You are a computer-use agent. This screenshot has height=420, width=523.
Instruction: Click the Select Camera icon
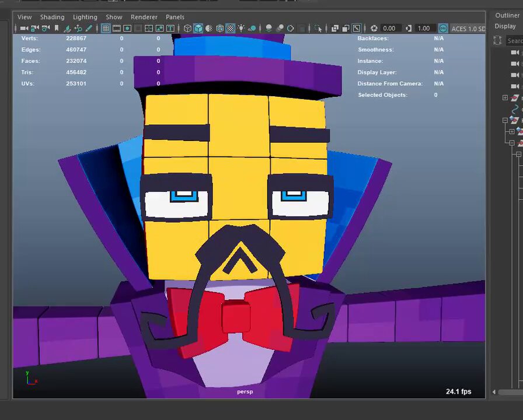coord(24,29)
